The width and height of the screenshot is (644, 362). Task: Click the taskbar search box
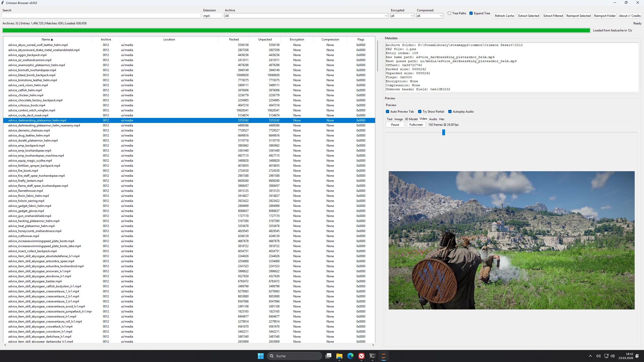[x=295, y=356]
